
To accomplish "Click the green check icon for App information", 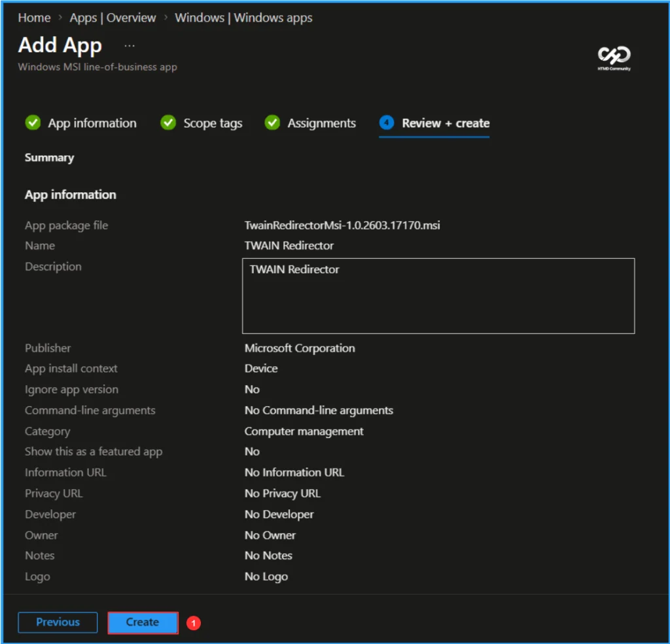I will point(33,122).
